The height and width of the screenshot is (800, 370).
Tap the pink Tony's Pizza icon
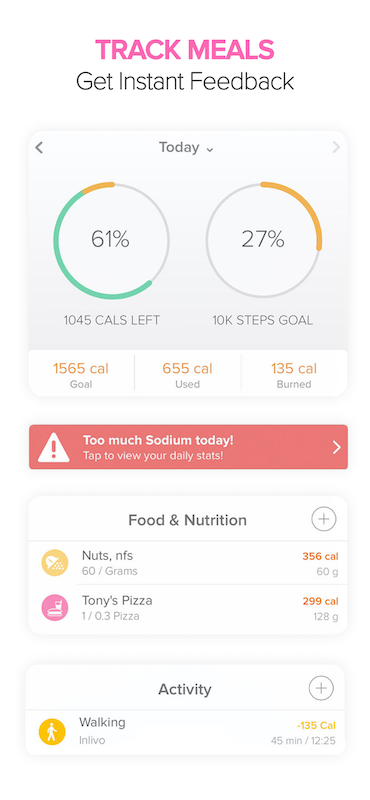click(55, 608)
